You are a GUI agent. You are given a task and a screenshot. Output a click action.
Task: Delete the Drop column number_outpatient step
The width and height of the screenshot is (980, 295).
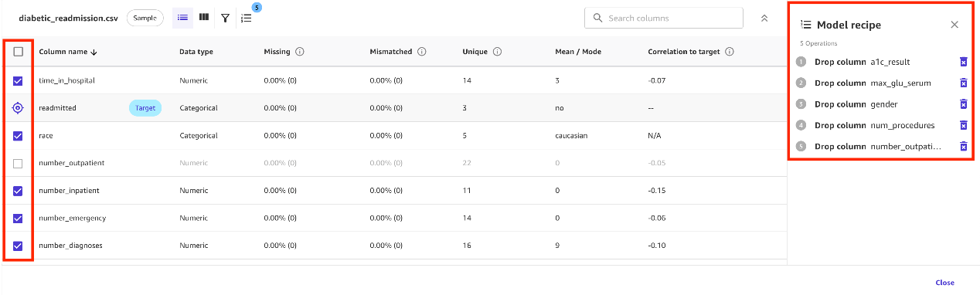(x=963, y=146)
